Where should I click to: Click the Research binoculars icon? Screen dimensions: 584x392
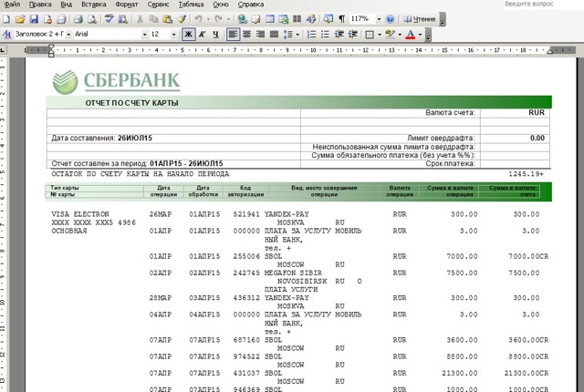(x=122, y=19)
